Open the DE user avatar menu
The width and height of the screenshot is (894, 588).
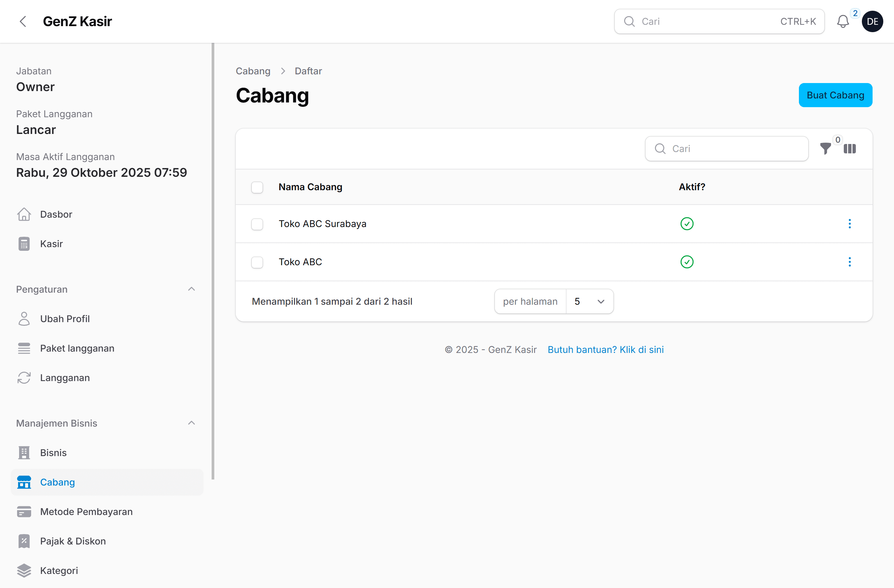pos(872,21)
